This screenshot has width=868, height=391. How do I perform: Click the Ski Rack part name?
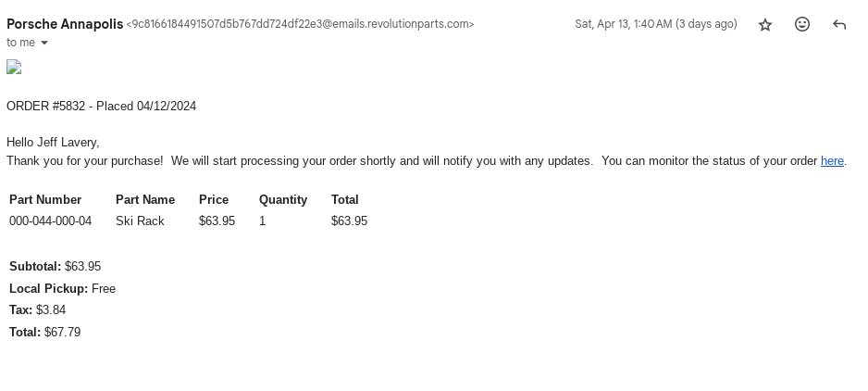pyautogui.click(x=140, y=221)
